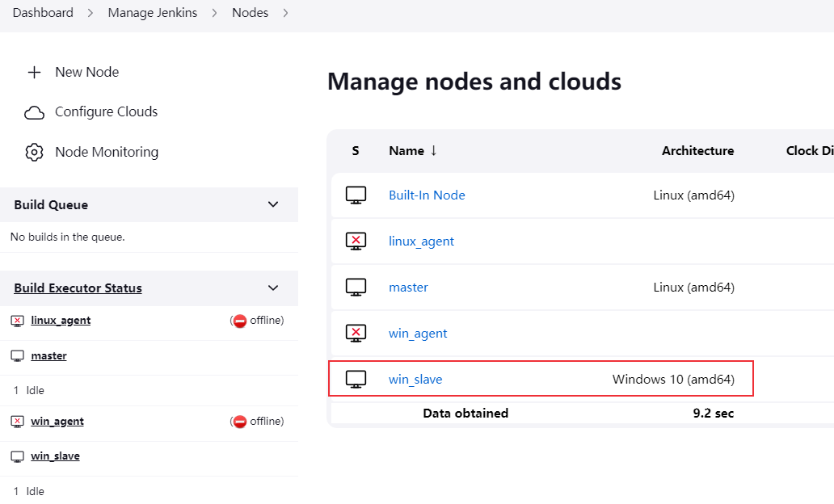Collapse the Build Queue panel
The image size is (834, 504).
[273, 204]
